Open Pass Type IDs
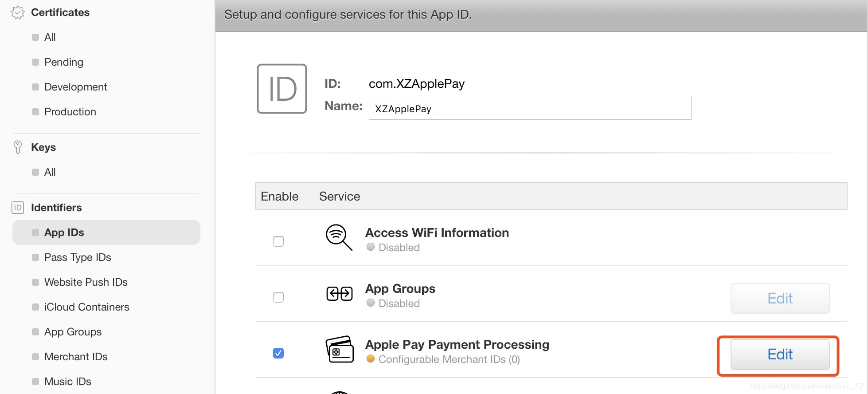The image size is (868, 394). point(78,257)
